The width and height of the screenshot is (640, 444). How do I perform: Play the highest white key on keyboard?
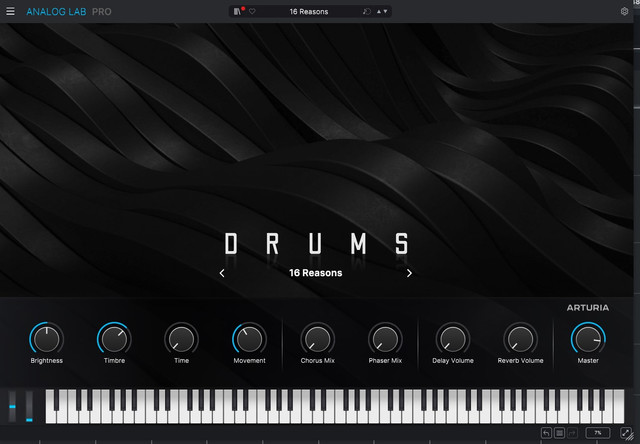619,406
